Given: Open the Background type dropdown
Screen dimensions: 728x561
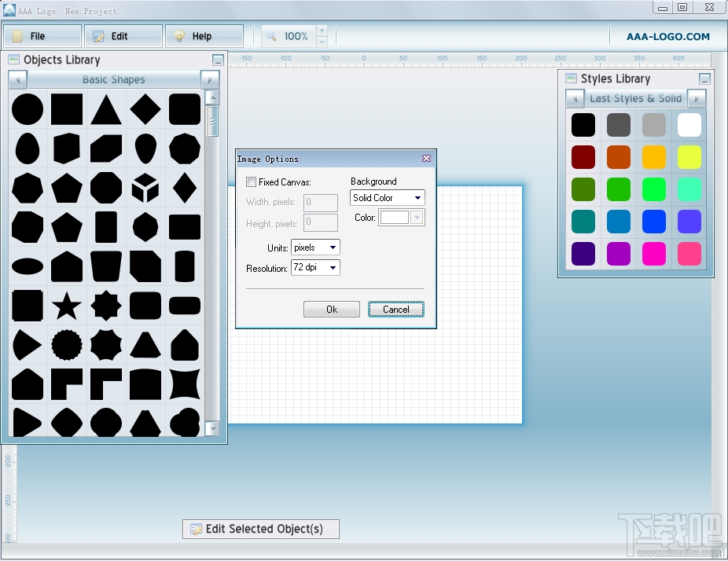Looking at the screenshot, I should tap(388, 198).
